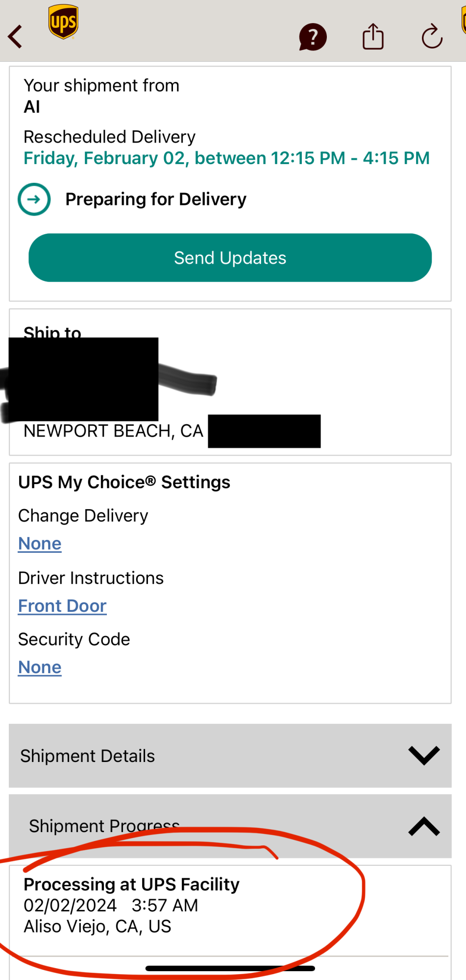Viewport: 466px width, 980px height.
Task: Select the Processing at UPS Facility entry
Action: (230, 906)
